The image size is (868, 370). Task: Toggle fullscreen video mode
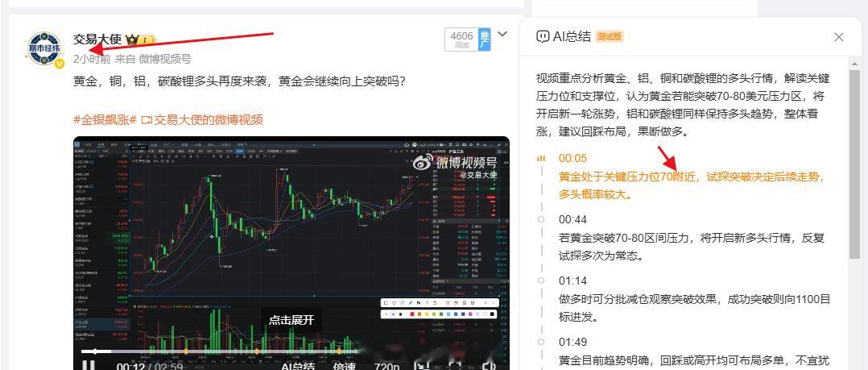455,366
